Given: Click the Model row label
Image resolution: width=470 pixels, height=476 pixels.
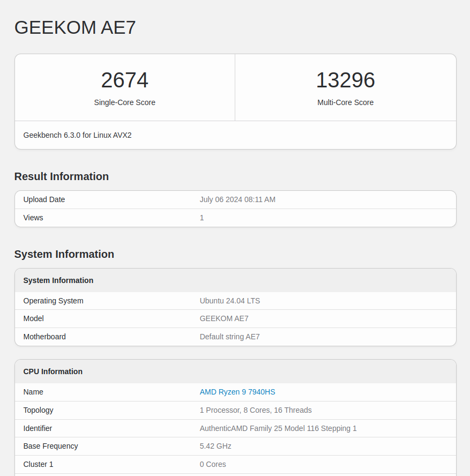Looking at the screenshot, I should pos(33,318).
